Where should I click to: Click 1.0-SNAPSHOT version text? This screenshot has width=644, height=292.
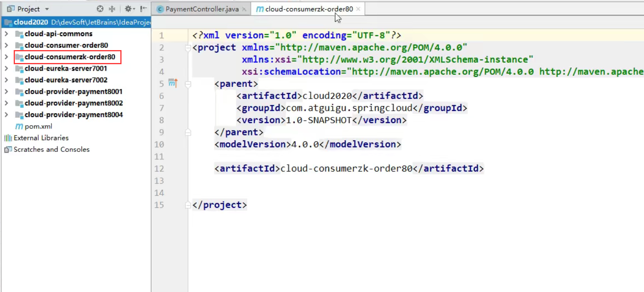tap(319, 120)
